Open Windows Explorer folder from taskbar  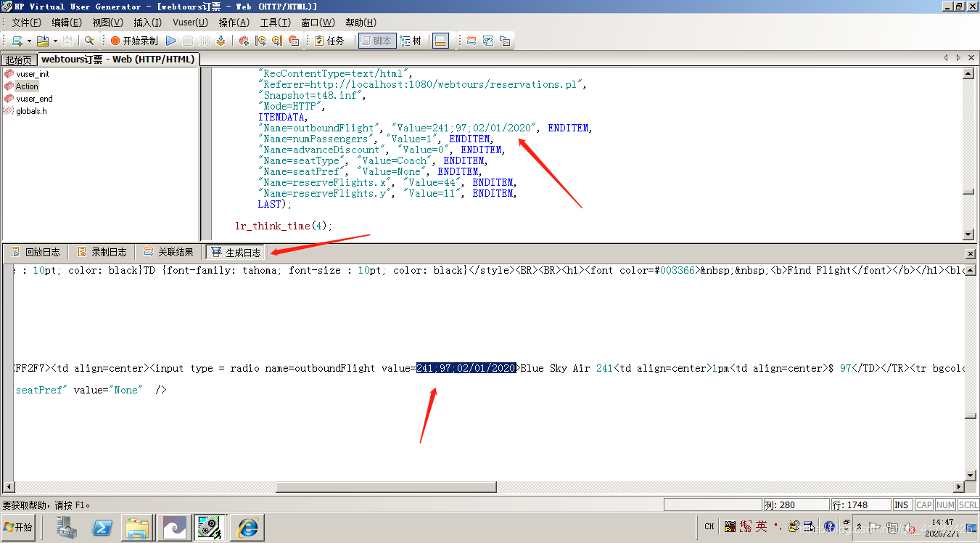[x=136, y=527]
